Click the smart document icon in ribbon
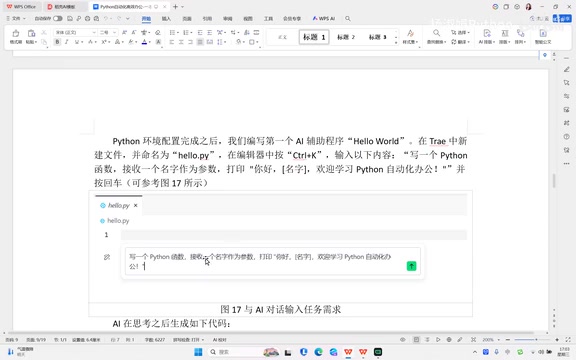 pos(543,33)
